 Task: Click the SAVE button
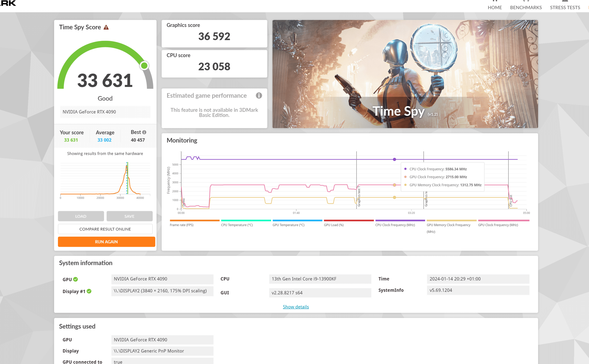point(130,216)
